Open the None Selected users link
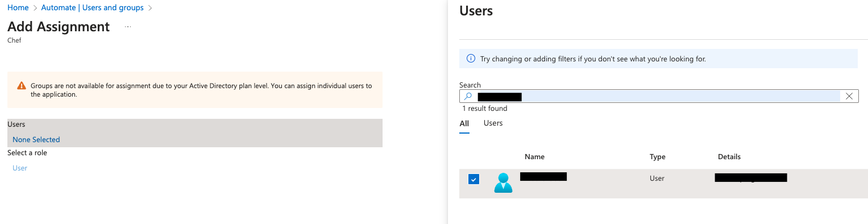 pos(36,140)
